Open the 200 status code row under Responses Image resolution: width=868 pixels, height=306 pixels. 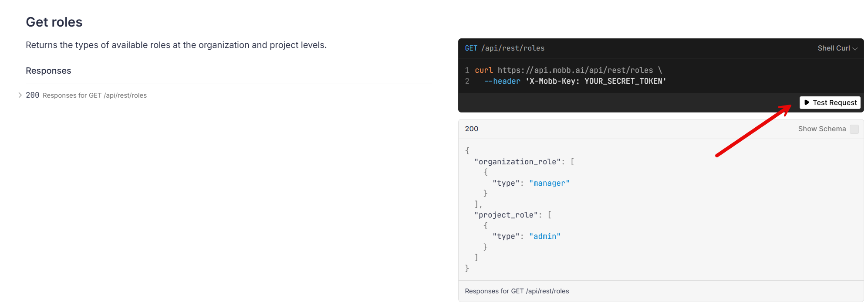point(33,95)
